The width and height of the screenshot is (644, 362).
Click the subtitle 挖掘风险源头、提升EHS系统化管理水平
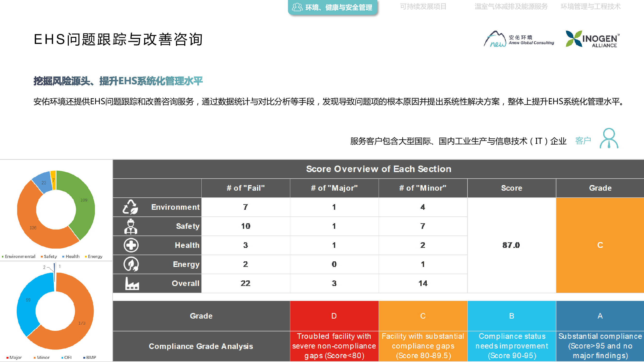(118, 81)
